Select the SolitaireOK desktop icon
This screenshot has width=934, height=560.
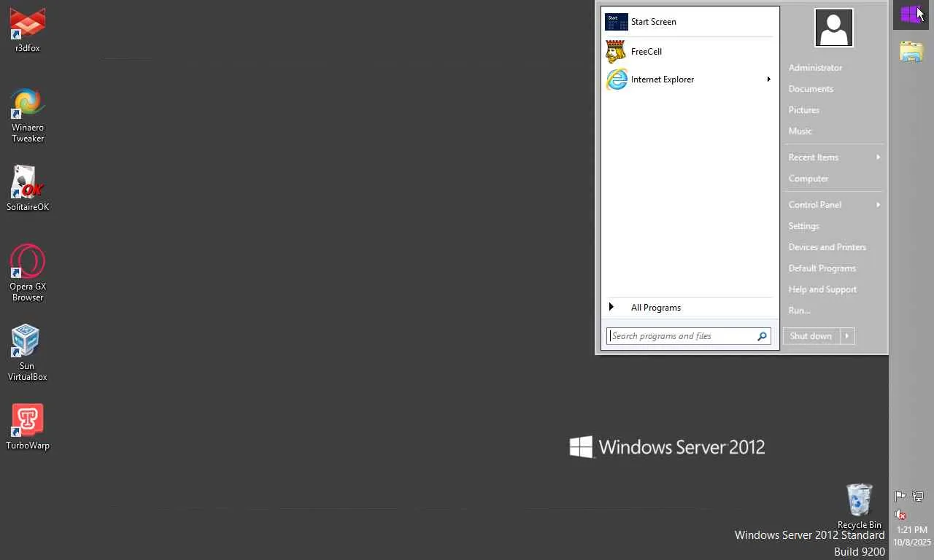(x=28, y=188)
